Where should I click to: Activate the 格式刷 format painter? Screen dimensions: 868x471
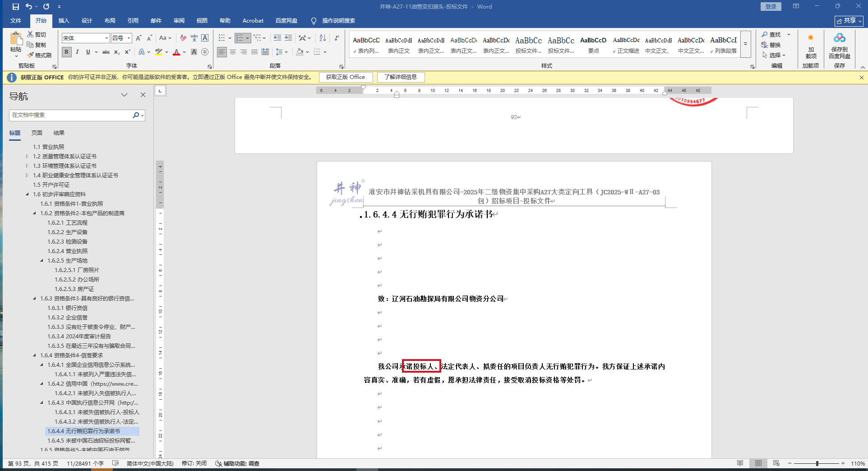[x=39, y=55]
